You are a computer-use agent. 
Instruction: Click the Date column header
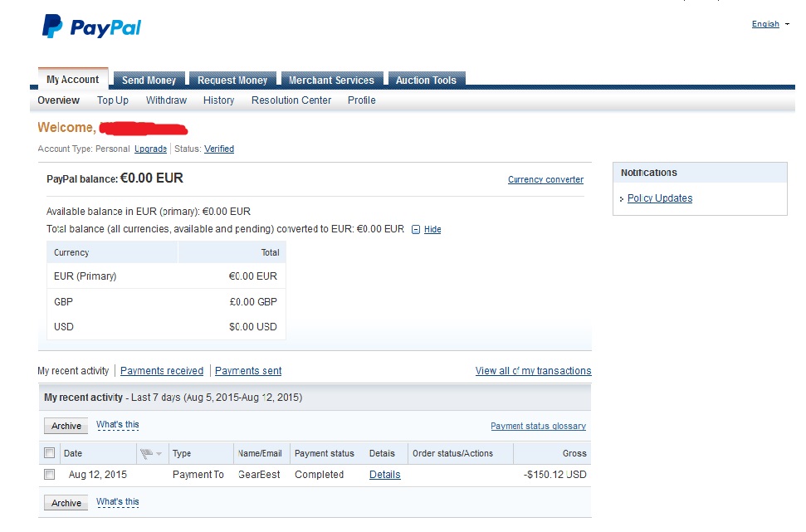pos(72,453)
